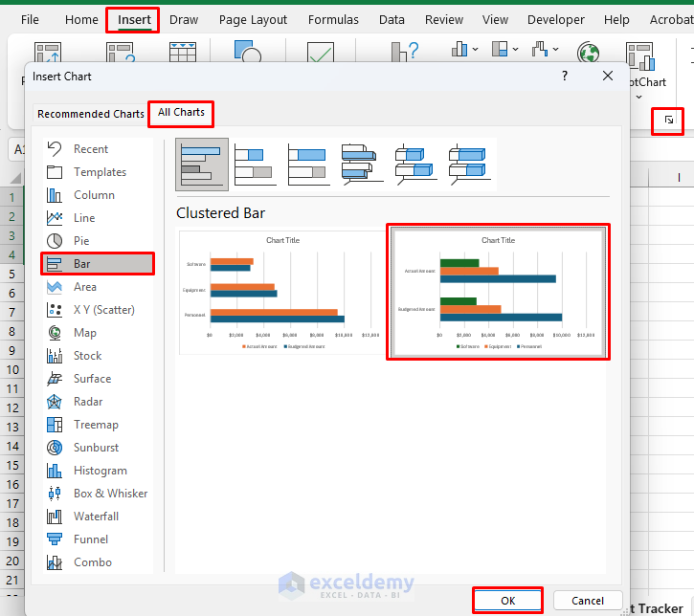Cancel the Insert Chart dialog
This screenshot has width=694, height=616.
pos(588,601)
